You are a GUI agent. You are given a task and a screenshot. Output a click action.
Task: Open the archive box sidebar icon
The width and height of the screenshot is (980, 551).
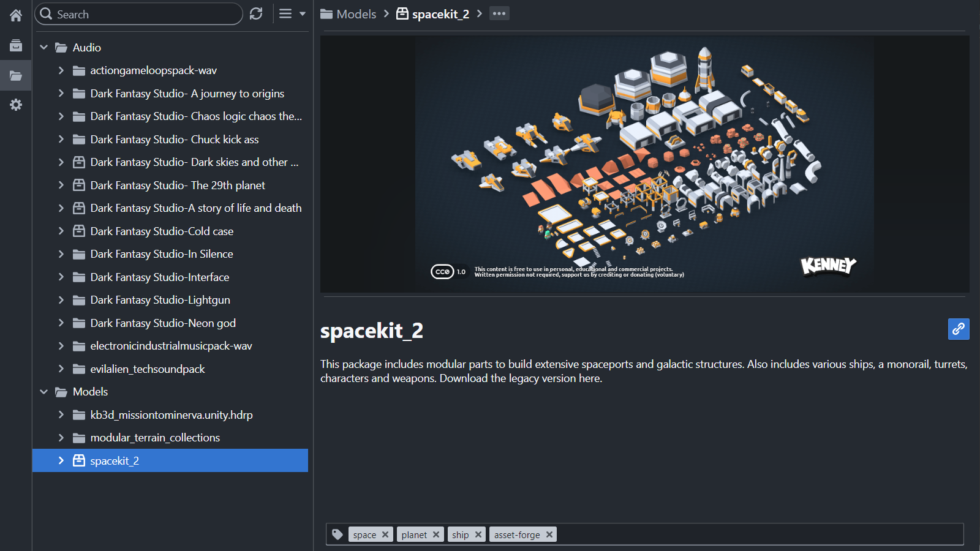tap(16, 45)
